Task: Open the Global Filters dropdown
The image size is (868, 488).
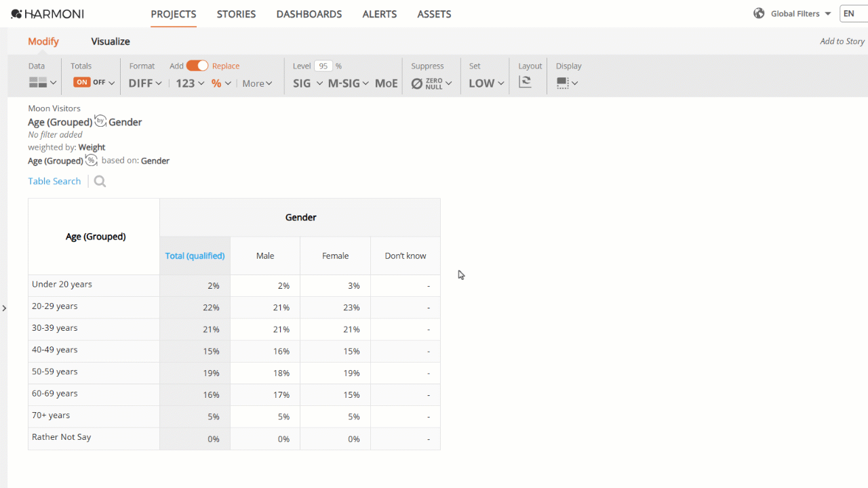Action: 801,14
